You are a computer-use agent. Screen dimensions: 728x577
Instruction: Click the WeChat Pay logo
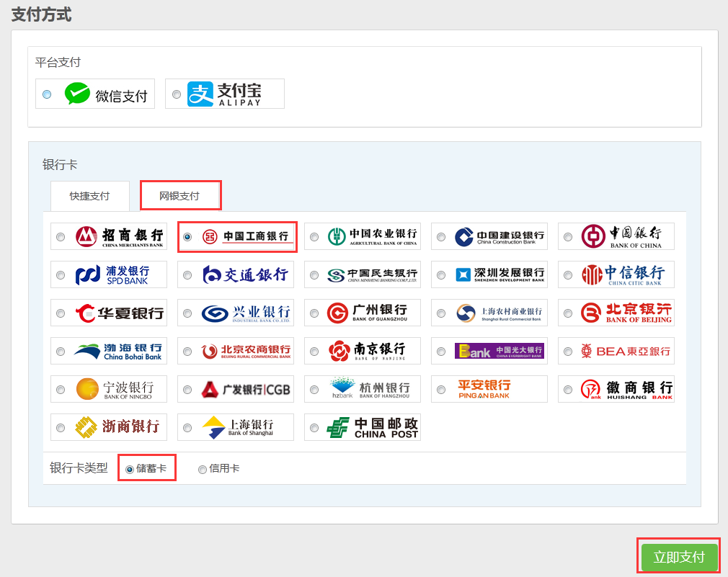pos(107,94)
